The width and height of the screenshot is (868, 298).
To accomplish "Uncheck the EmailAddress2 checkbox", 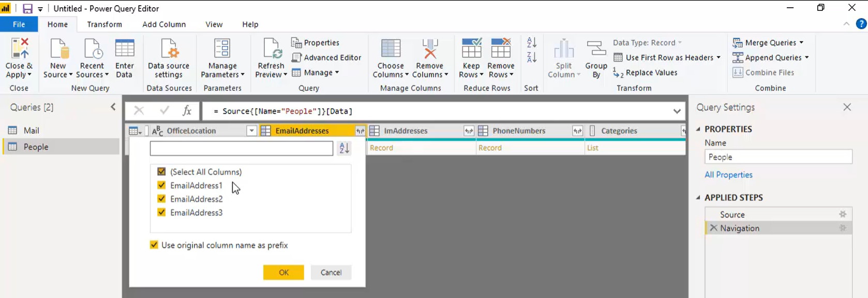I will [x=161, y=198].
